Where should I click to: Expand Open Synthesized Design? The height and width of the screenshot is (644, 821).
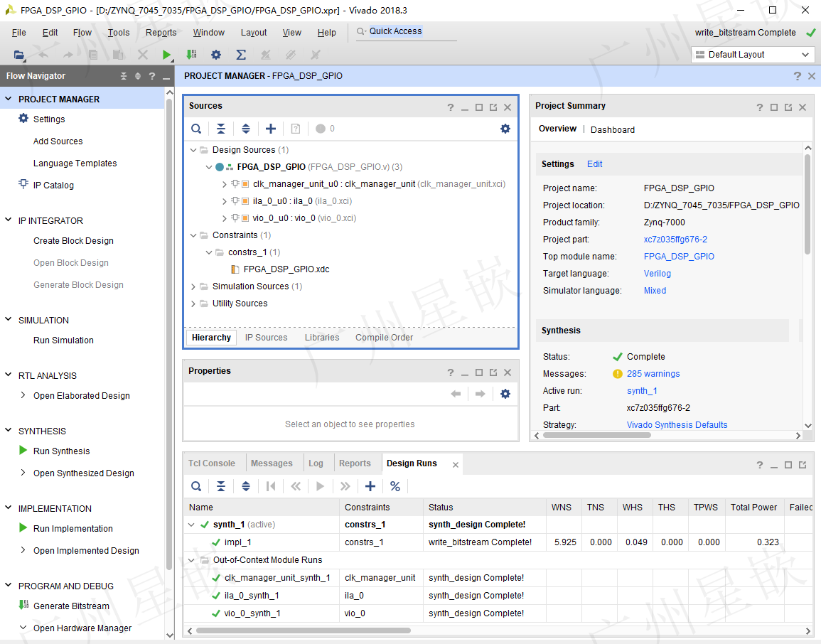tap(23, 473)
